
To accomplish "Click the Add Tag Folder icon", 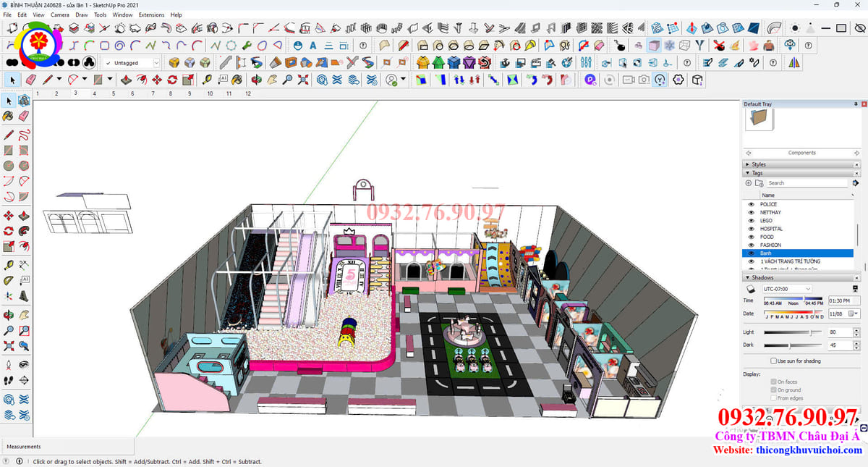I will [x=759, y=183].
